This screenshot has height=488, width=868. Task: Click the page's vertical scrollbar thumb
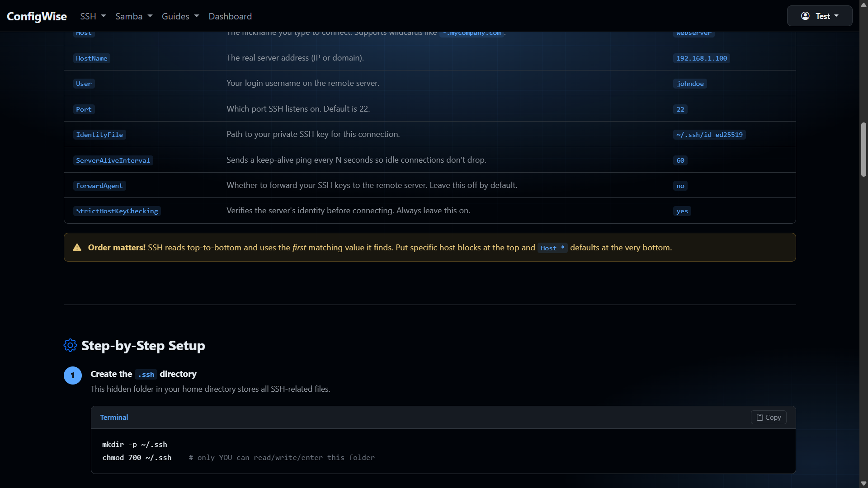point(863,149)
